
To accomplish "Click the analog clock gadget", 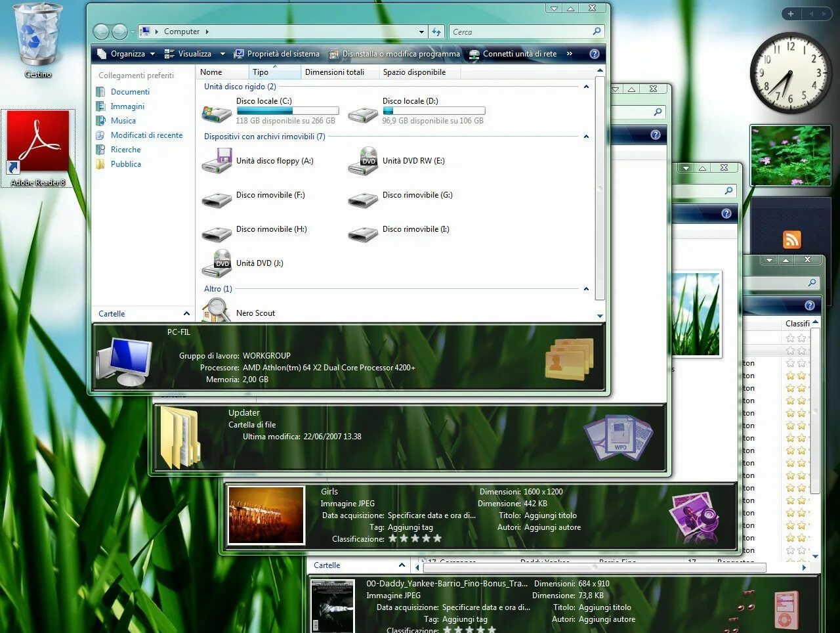I will coord(790,73).
